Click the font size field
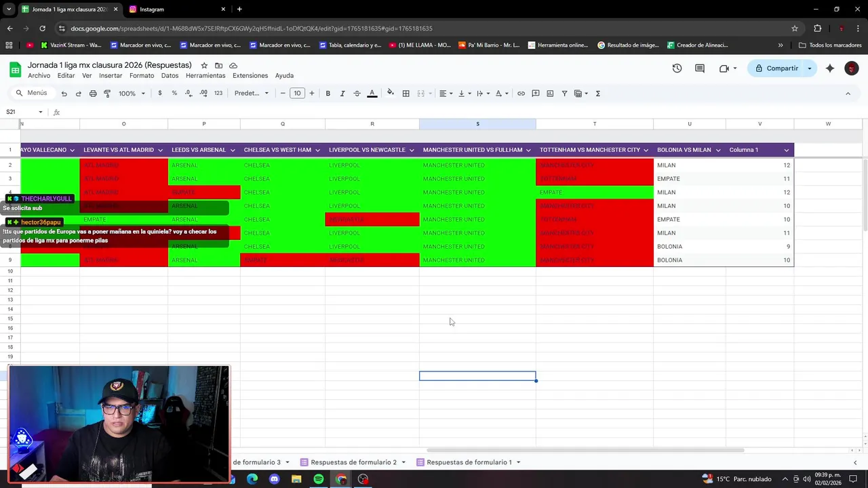The width and height of the screenshot is (868, 488). point(297,94)
